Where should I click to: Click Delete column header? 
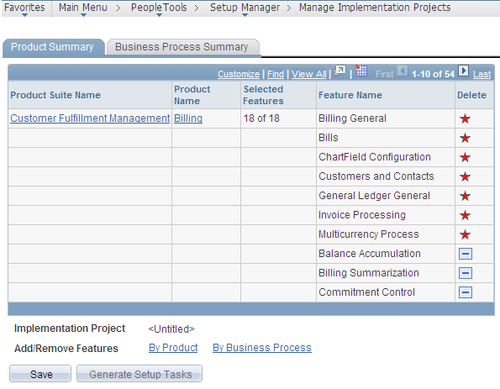tap(472, 95)
